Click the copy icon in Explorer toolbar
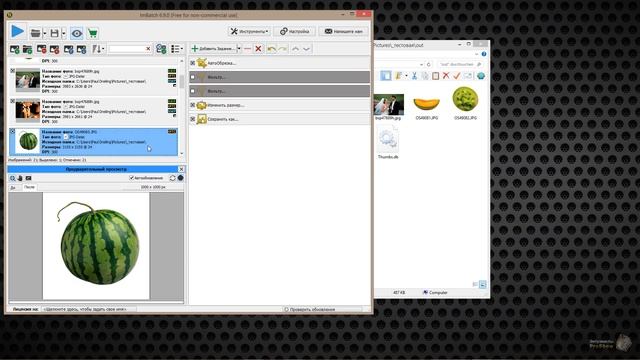 424,76
